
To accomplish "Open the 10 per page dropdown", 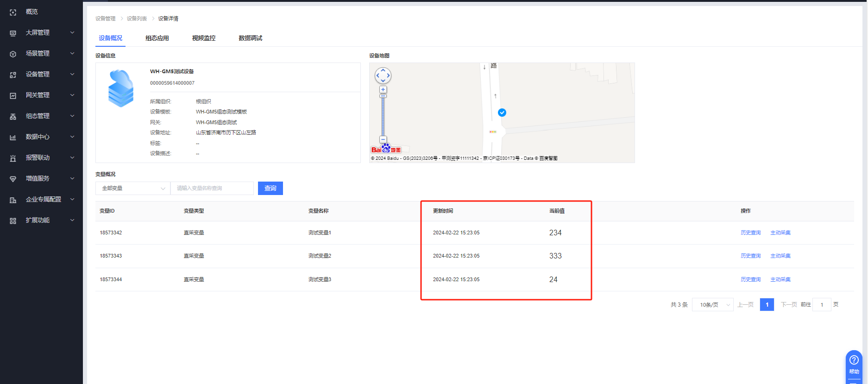I will [x=712, y=305].
